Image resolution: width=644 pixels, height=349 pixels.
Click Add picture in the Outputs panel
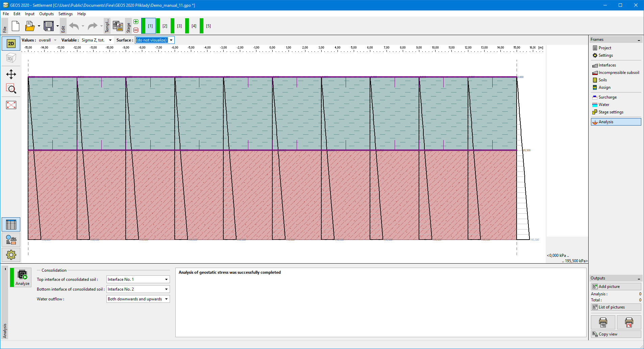click(x=616, y=286)
